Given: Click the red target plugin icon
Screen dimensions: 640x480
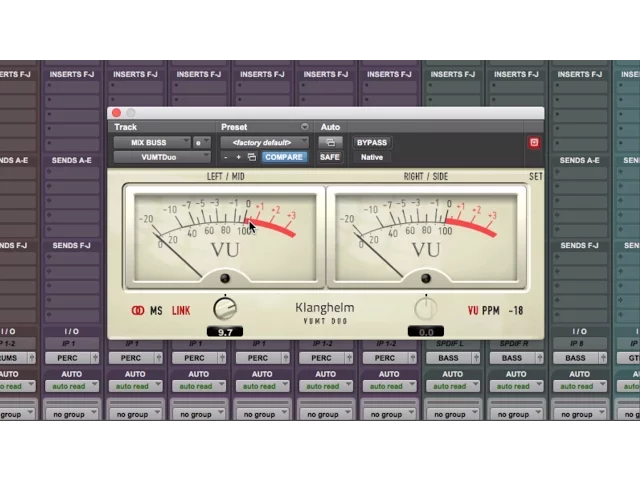Looking at the screenshot, I should pos(534,142).
